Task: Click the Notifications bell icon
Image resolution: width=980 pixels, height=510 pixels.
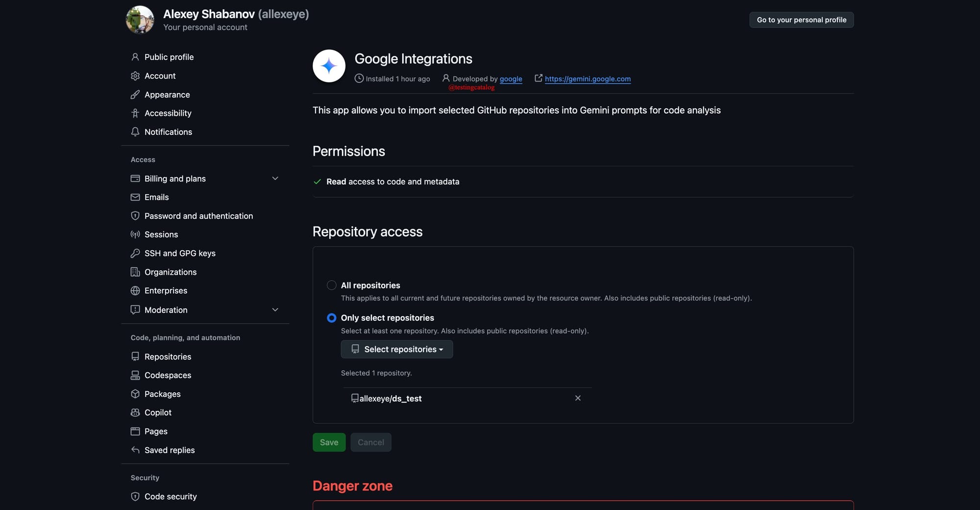Action: (135, 132)
